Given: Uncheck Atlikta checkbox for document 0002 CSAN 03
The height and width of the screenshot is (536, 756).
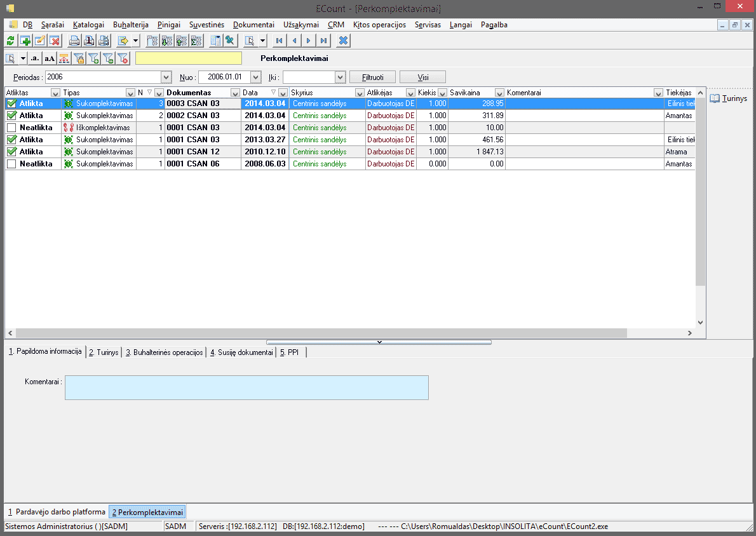Looking at the screenshot, I should point(11,116).
